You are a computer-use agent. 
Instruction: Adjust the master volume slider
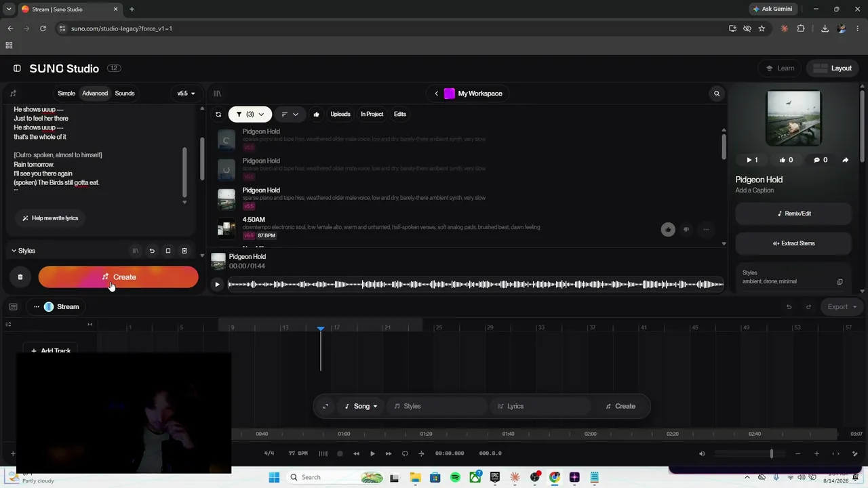(x=749, y=453)
